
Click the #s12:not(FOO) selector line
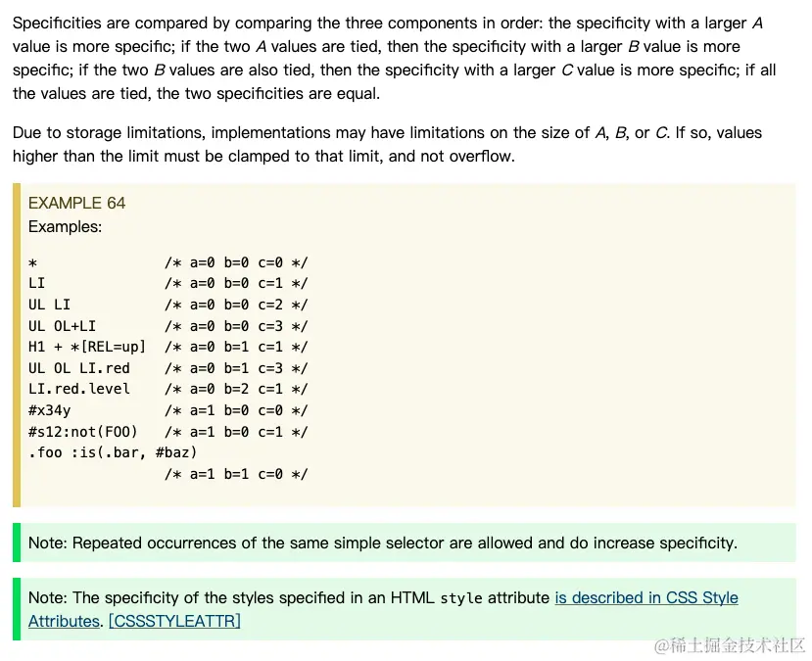tap(168, 432)
